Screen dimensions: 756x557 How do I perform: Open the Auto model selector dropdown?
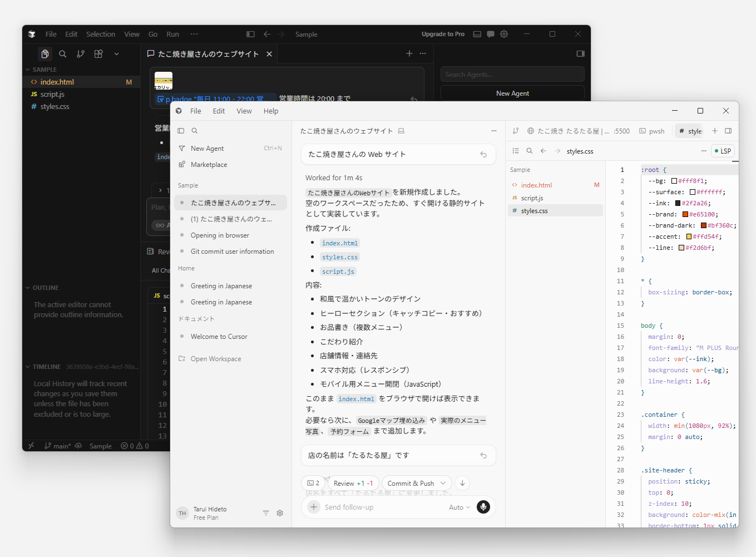click(458, 507)
